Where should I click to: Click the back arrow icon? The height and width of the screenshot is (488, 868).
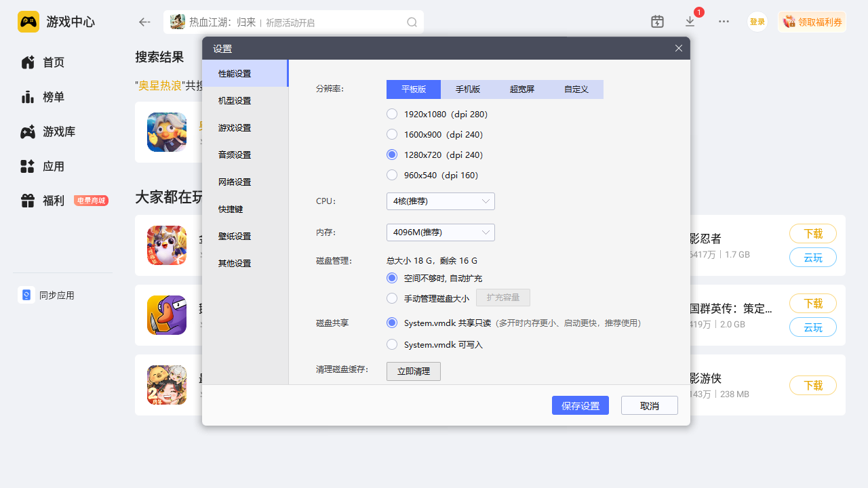pos(144,22)
